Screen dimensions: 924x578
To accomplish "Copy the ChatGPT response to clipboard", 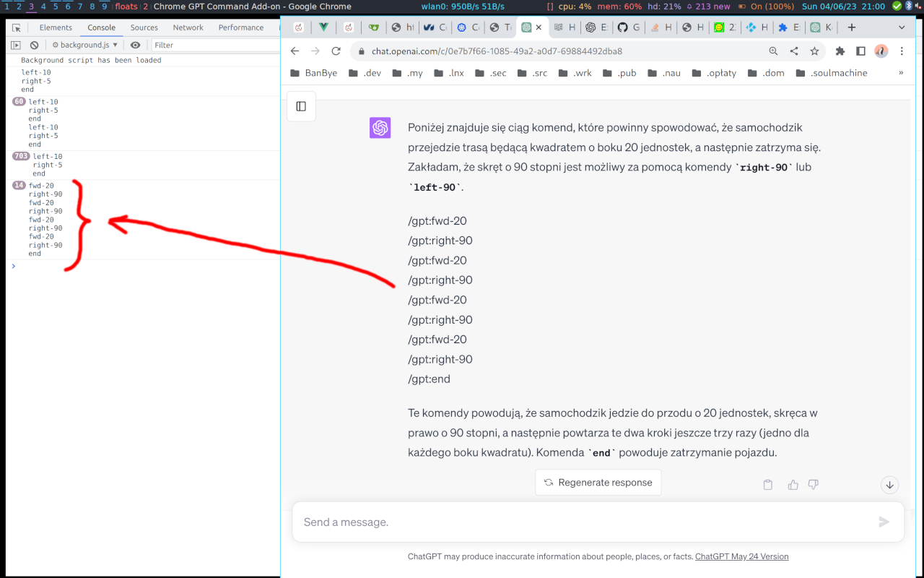I will [768, 485].
